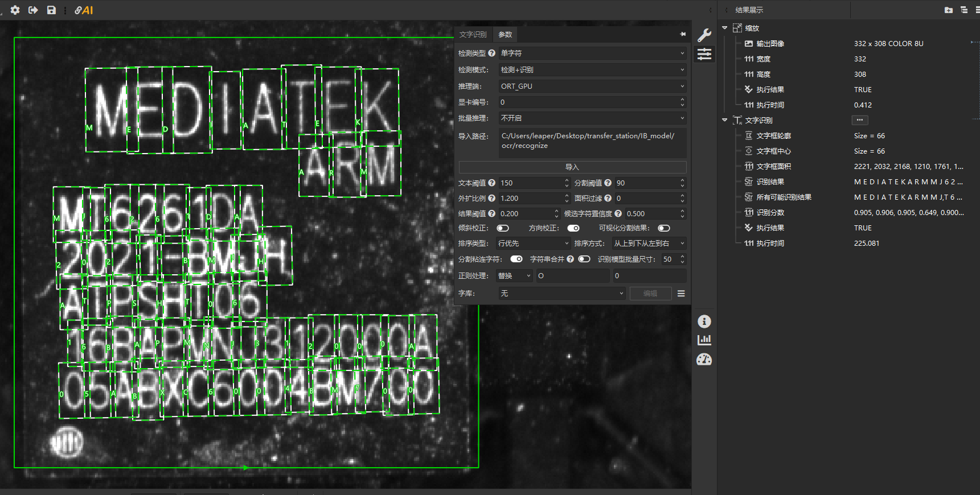Collapse the 缩放 tree node
This screenshot has height=495, width=980.
(x=725, y=28)
